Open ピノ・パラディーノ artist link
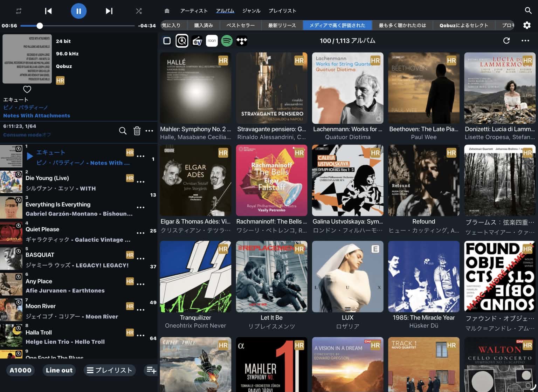538x392 pixels. pos(26,108)
